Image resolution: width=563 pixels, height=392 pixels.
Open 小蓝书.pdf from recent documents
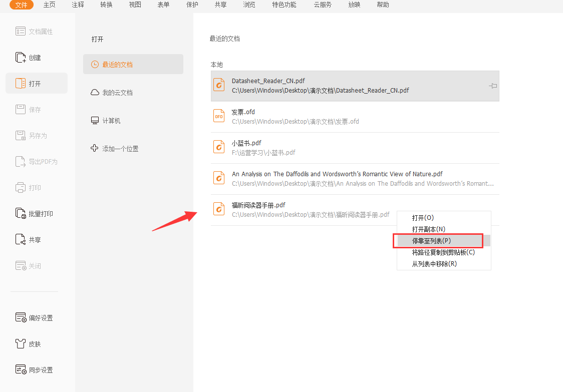[263, 148]
